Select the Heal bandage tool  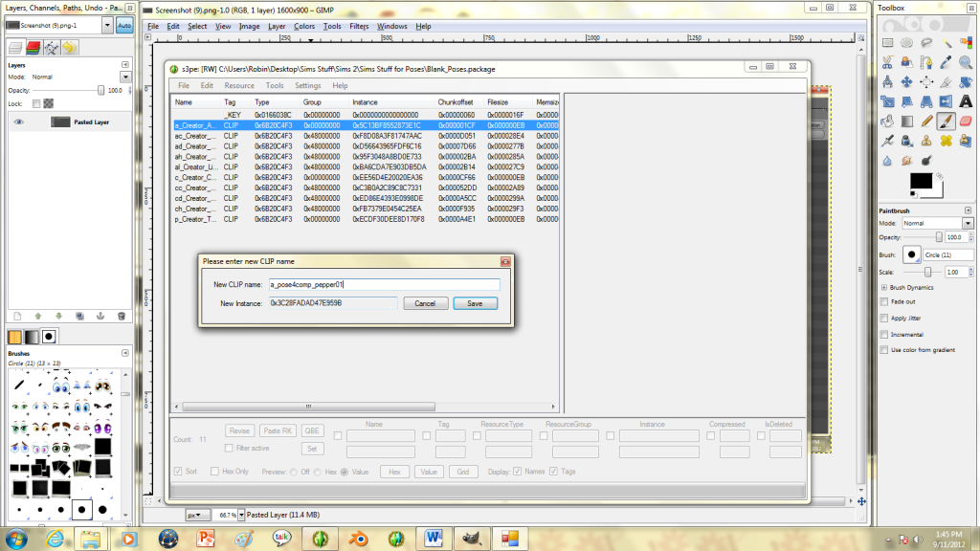click(x=947, y=141)
